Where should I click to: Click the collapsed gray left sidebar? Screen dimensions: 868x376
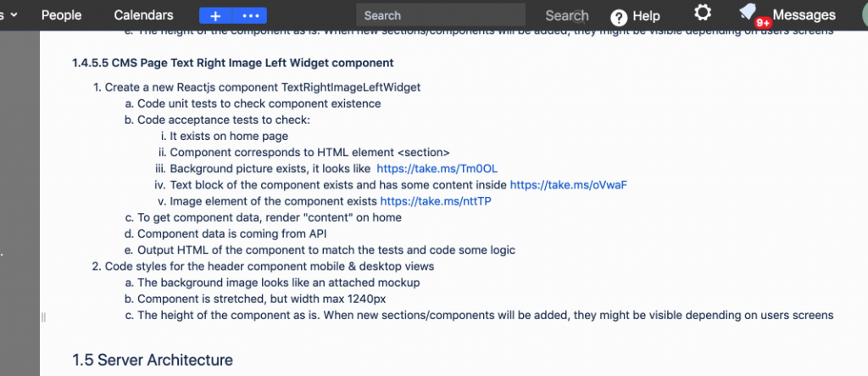(20, 203)
